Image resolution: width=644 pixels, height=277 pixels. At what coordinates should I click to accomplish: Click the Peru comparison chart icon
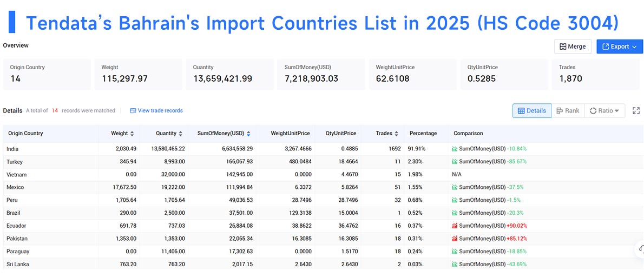coord(455,200)
